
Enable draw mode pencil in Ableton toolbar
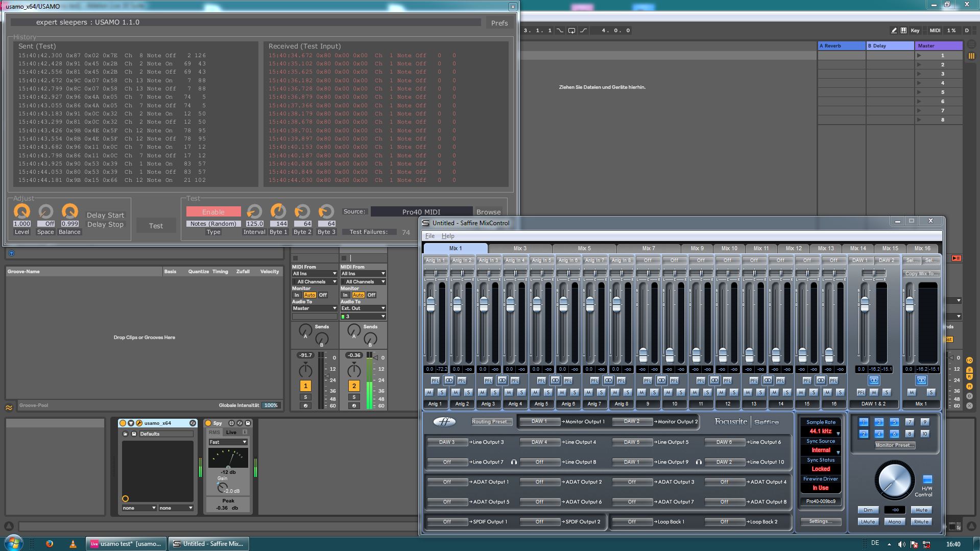[894, 31]
